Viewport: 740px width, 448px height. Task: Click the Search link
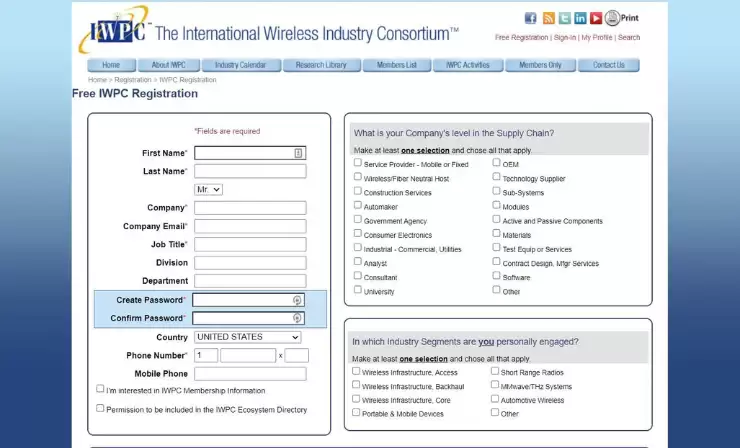click(629, 37)
